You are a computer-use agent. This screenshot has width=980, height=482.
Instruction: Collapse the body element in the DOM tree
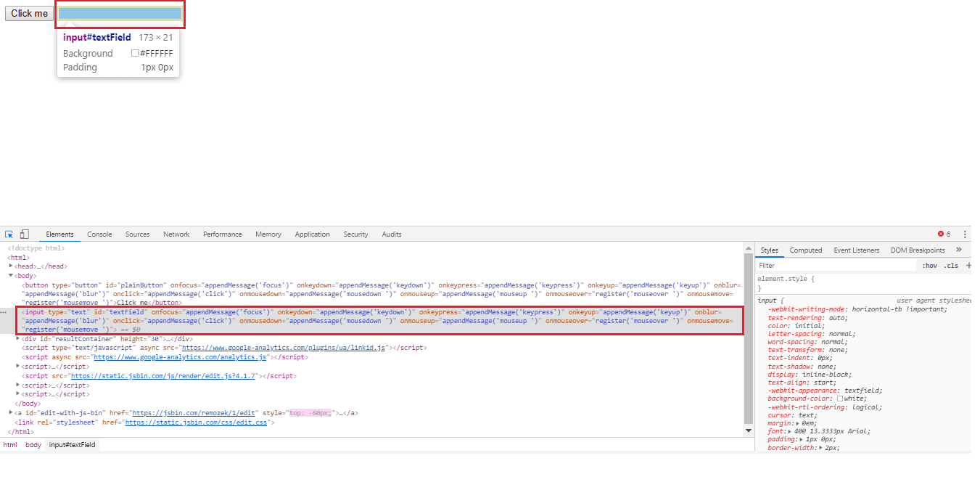[x=11, y=275]
